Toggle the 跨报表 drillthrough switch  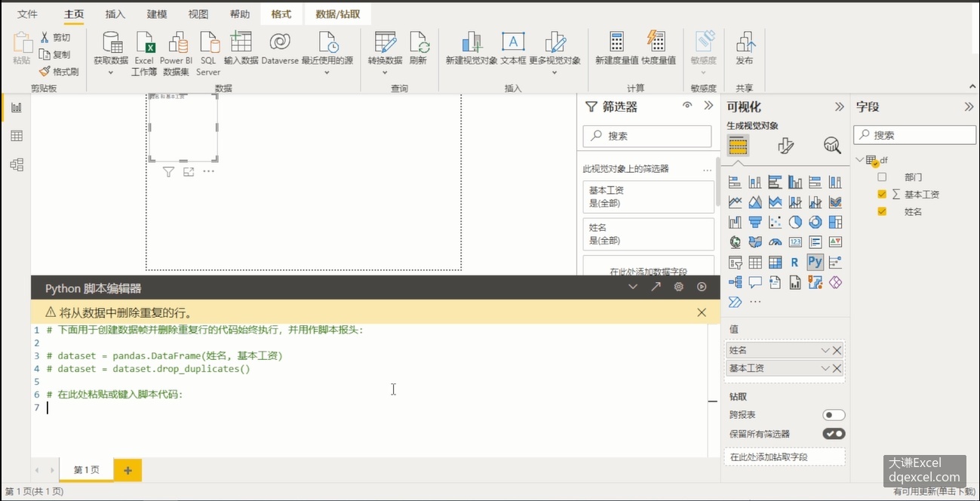(x=834, y=415)
